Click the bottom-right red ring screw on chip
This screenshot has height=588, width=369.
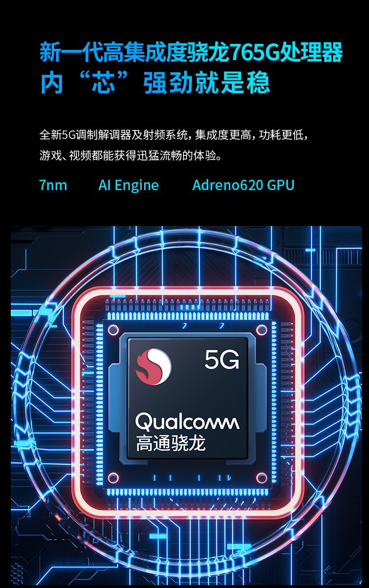(x=261, y=478)
